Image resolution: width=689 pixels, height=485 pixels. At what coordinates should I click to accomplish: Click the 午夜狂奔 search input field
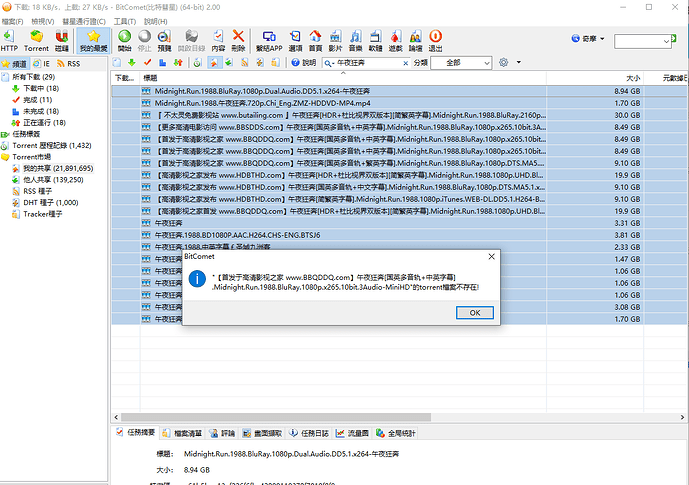tap(368, 63)
